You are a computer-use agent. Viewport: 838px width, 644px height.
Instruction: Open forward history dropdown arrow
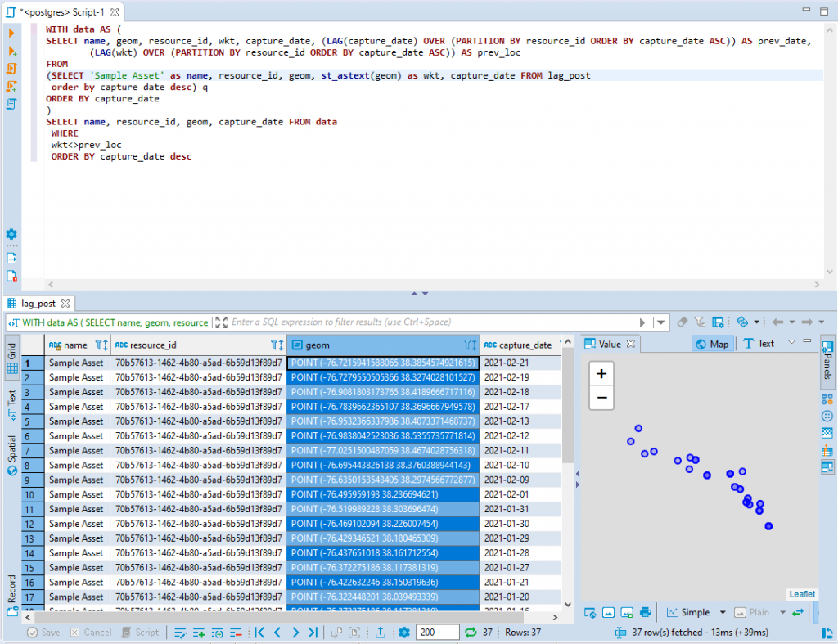coord(822,322)
